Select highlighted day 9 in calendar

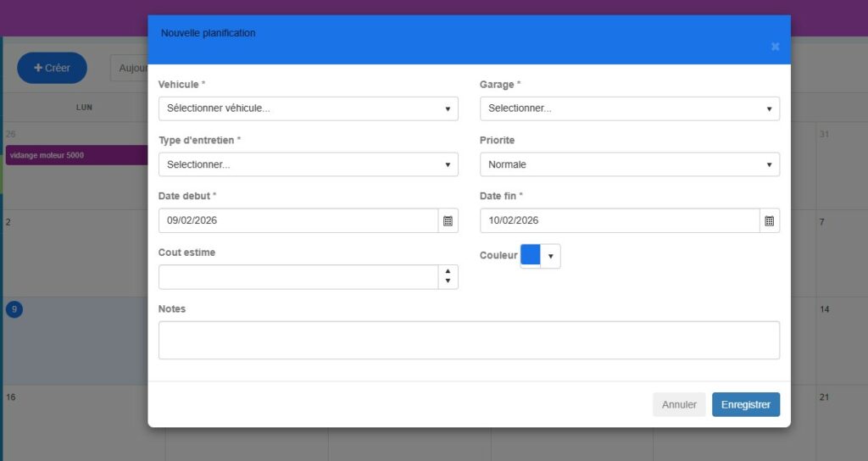point(14,309)
